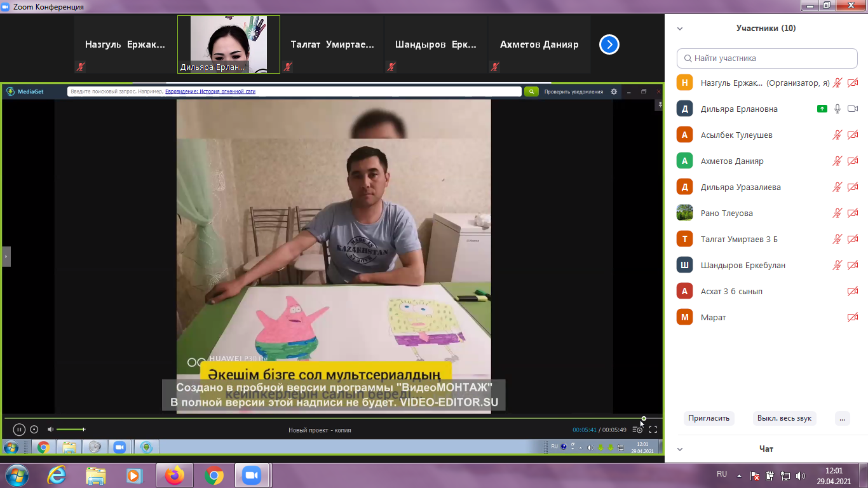Click Талгат Умиртаев 3 Б camera-off icon

[853, 239]
